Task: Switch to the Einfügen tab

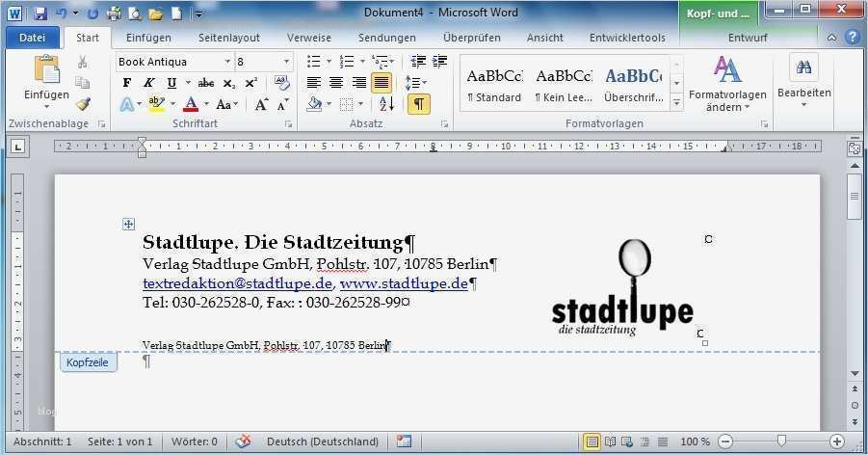Action: 148,38
